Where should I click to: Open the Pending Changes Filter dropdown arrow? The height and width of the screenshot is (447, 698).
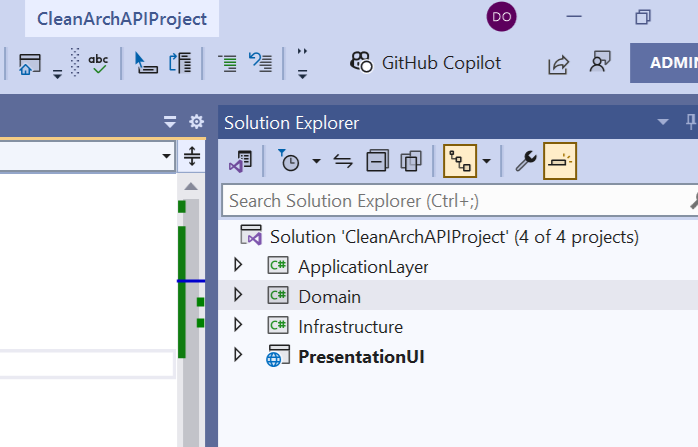point(316,161)
